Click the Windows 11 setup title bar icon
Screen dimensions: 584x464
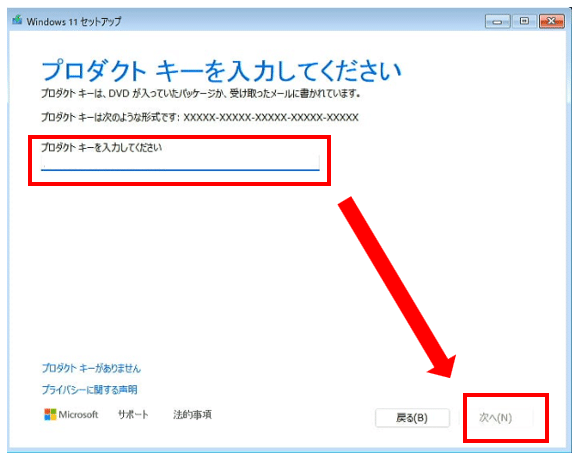click(17, 20)
